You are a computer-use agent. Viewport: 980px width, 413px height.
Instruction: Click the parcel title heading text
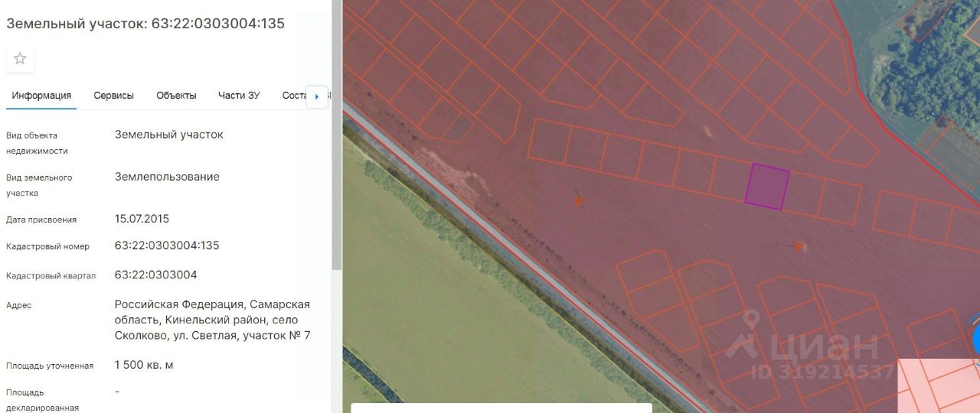[x=145, y=24]
